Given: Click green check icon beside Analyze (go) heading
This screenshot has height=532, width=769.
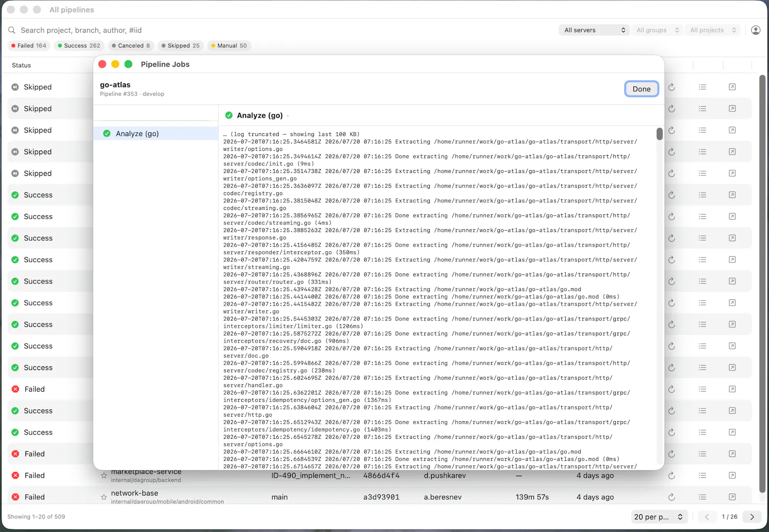Looking at the screenshot, I should click(x=229, y=115).
